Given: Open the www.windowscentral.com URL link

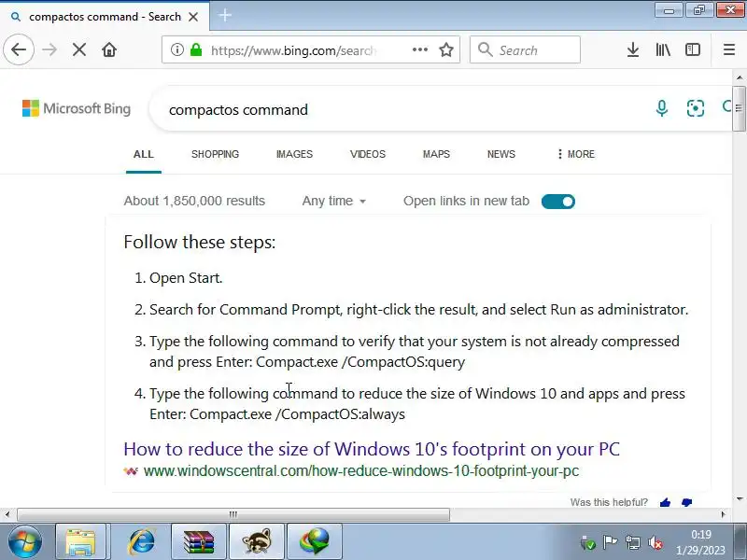Looking at the screenshot, I should (x=361, y=471).
